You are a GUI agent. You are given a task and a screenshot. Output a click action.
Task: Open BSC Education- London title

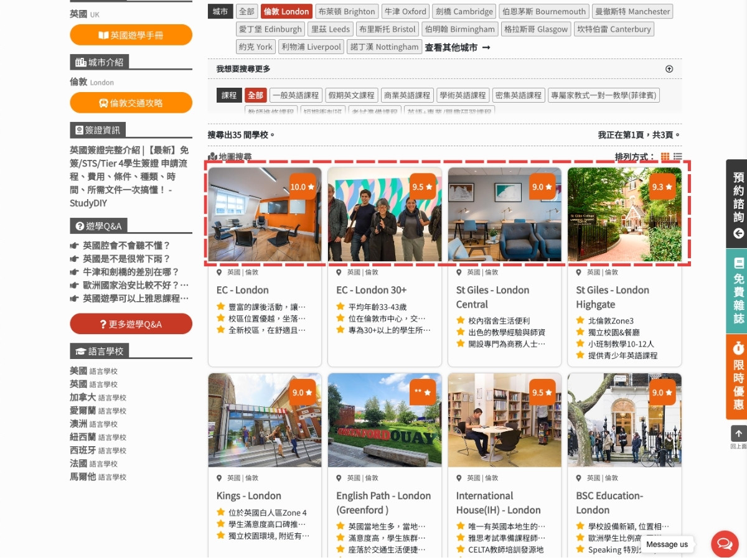[609, 503]
